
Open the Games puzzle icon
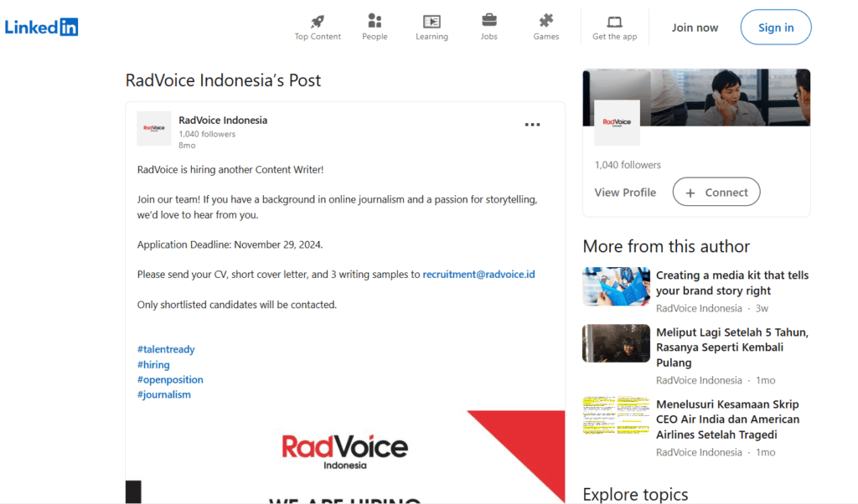point(546,21)
